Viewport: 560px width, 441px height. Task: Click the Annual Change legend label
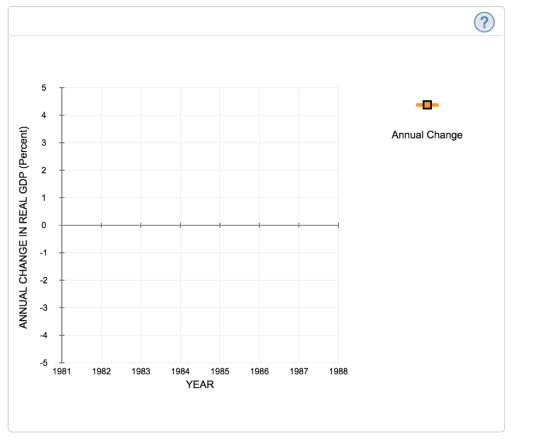click(427, 135)
